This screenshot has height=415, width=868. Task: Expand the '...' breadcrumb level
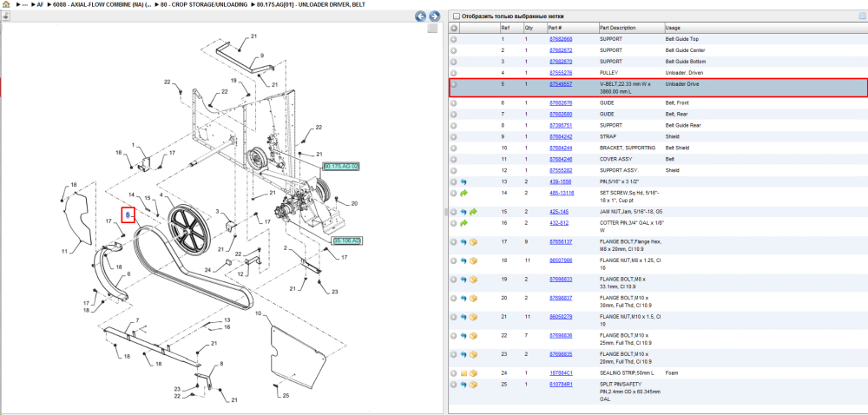tap(25, 4)
